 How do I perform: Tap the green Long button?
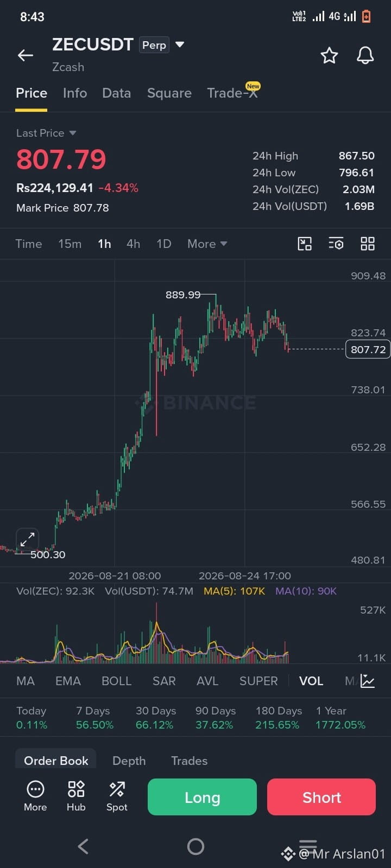[202, 797]
